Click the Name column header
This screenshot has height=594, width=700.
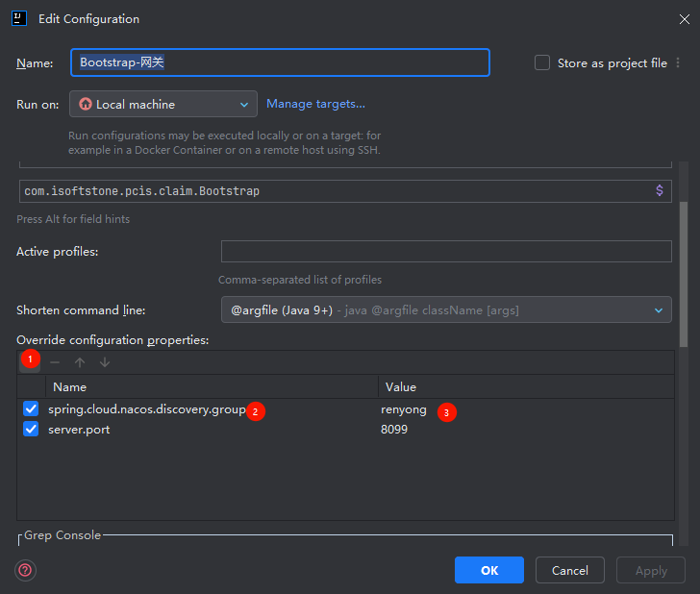[x=69, y=386]
